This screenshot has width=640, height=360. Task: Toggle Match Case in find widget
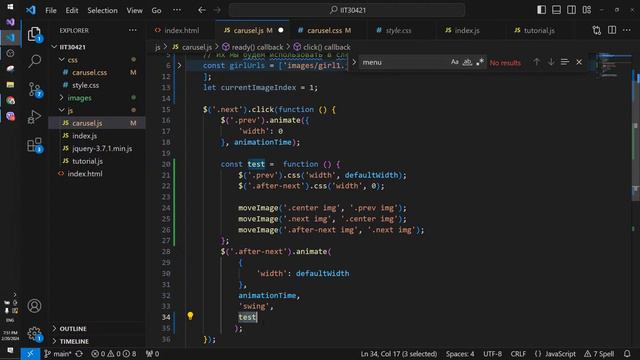pos(455,62)
